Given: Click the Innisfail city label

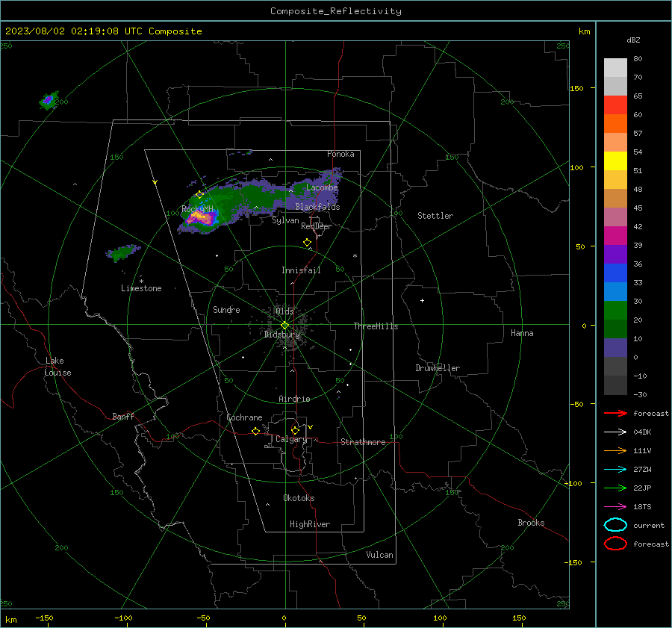Looking at the screenshot, I should tap(301, 270).
